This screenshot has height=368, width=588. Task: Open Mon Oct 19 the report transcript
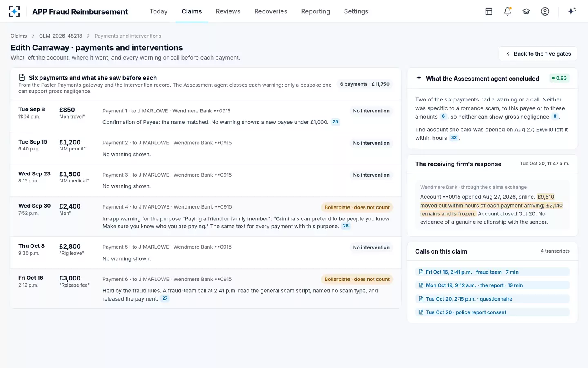tap(492, 285)
